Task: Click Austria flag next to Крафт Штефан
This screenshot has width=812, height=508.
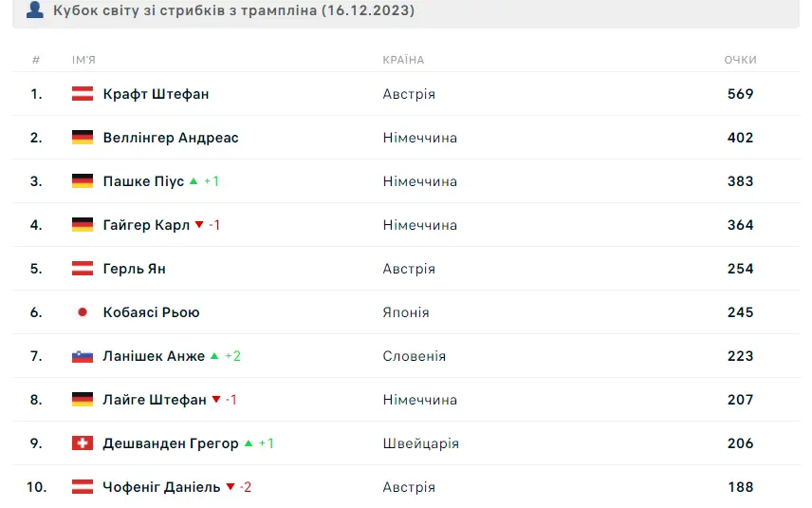Action: click(83, 94)
